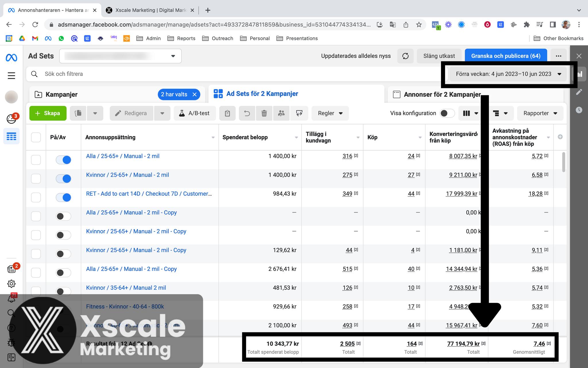Open the settings gear in sidebar
Screen dimensions: 588x368
click(11, 284)
